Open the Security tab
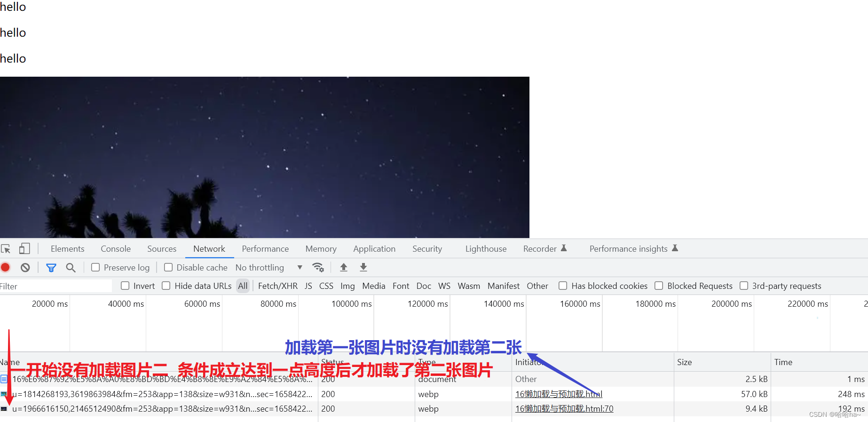Viewport: 868px width, 422px height. (427, 248)
